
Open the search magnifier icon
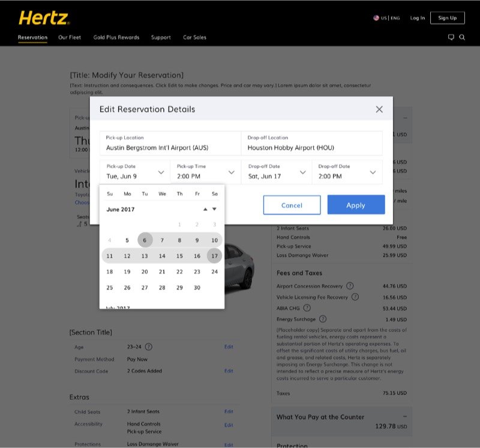coord(462,37)
